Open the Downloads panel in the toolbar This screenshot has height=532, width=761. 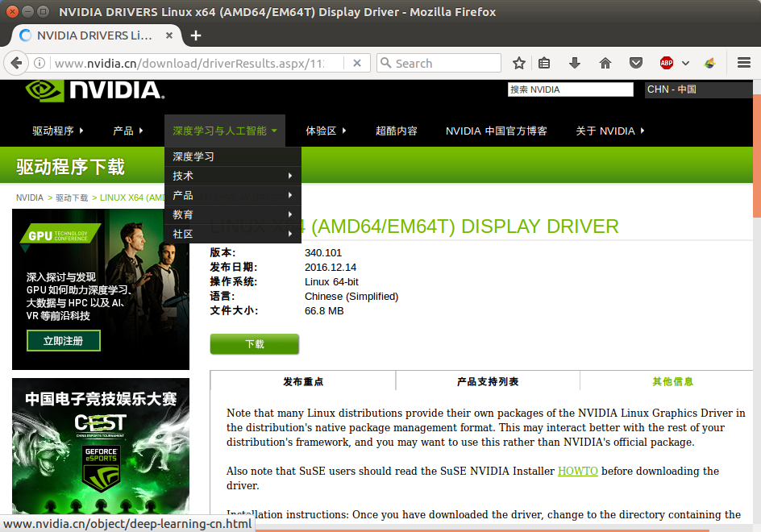click(574, 62)
